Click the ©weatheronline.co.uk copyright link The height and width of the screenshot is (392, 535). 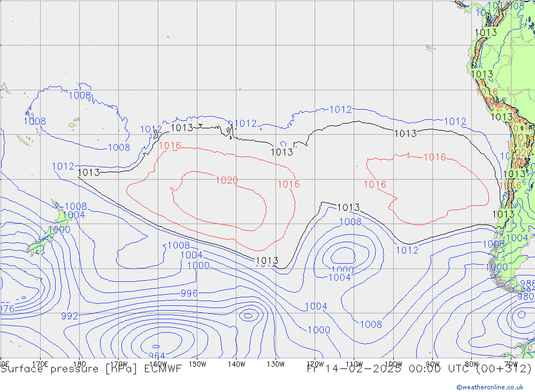[490, 387]
